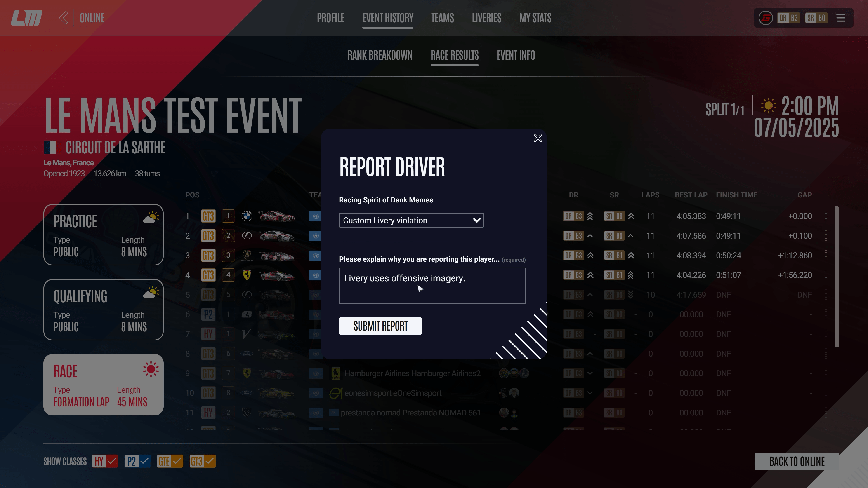Click the Back to Online button
The height and width of the screenshot is (488, 868).
point(797,461)
